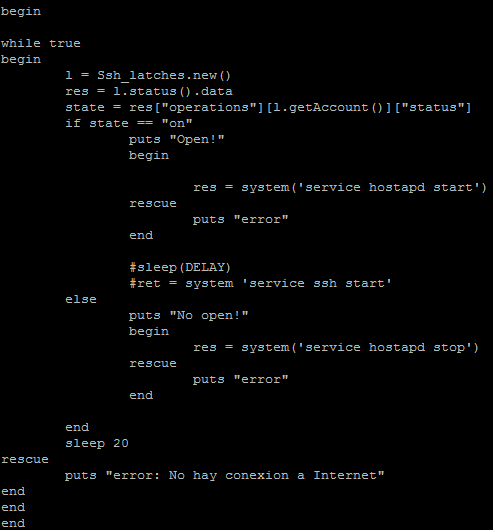Image resolution: width=493 pixels, height=530 pixels.
Task: Click the puts "No open!" statement
Action: pos(189,315)
